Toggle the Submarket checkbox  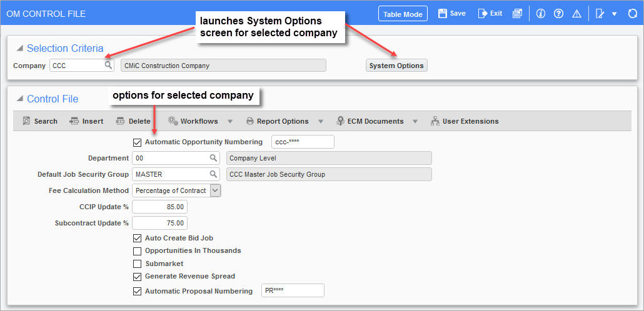click(x=137, y=264)
